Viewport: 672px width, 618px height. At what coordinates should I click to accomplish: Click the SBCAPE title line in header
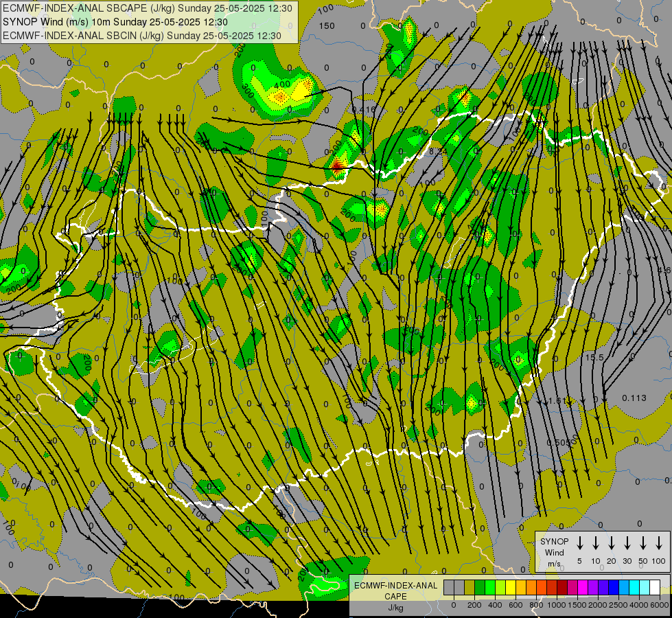(147, 8)
